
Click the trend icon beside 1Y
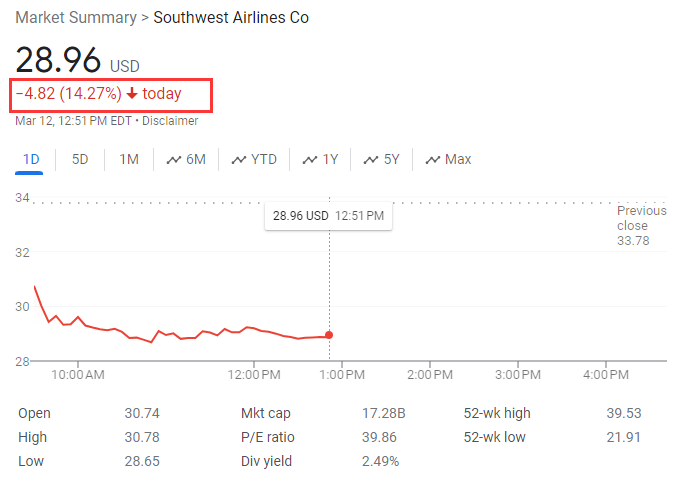click(x=310, y=159)
